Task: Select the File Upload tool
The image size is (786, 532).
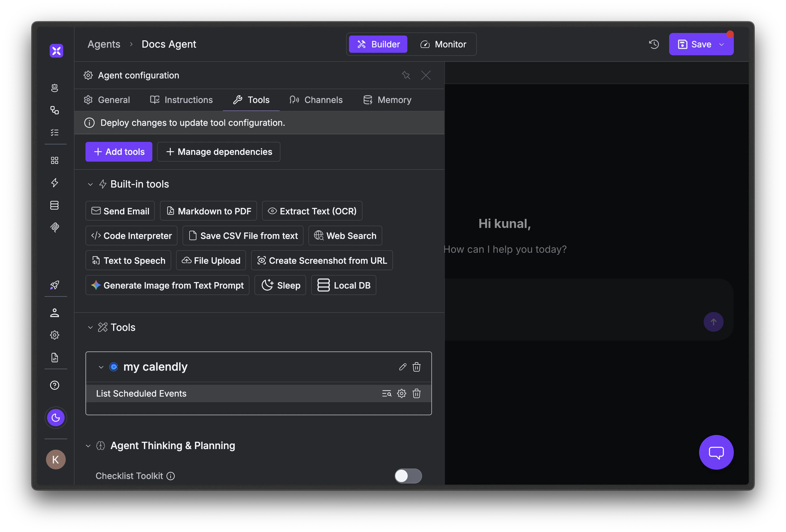Action: [211, 260]
